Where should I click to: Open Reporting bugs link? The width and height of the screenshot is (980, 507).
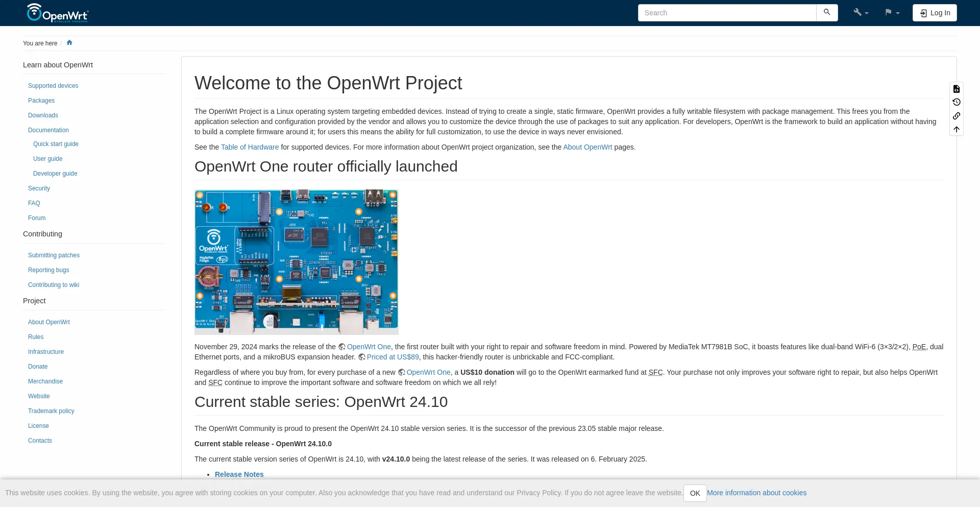click(x=48, y=270)
